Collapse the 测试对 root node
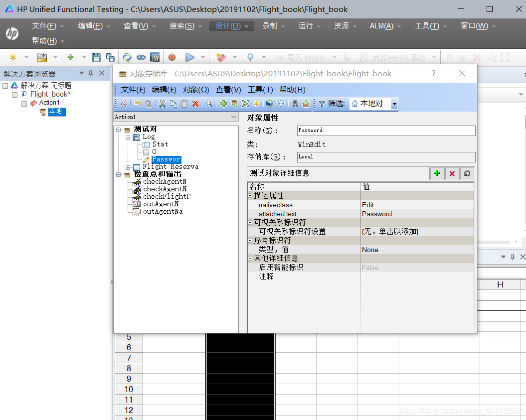 click(x=119, y=130)
